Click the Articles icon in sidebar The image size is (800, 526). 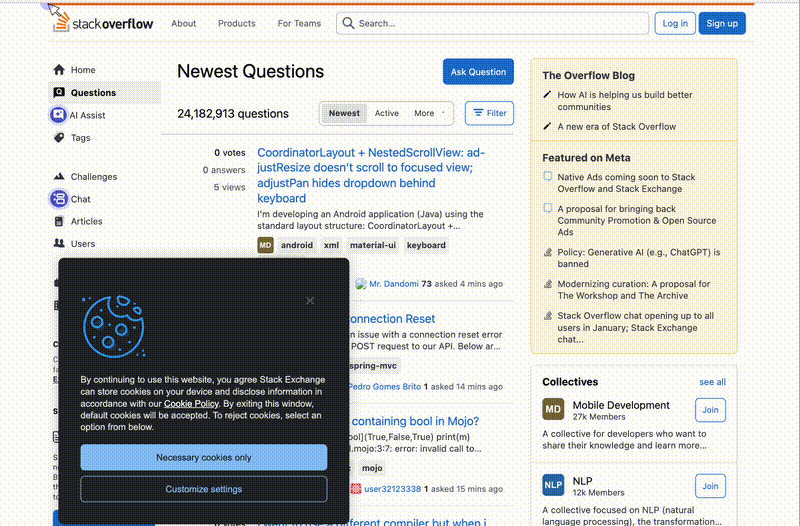click(60, 221)
